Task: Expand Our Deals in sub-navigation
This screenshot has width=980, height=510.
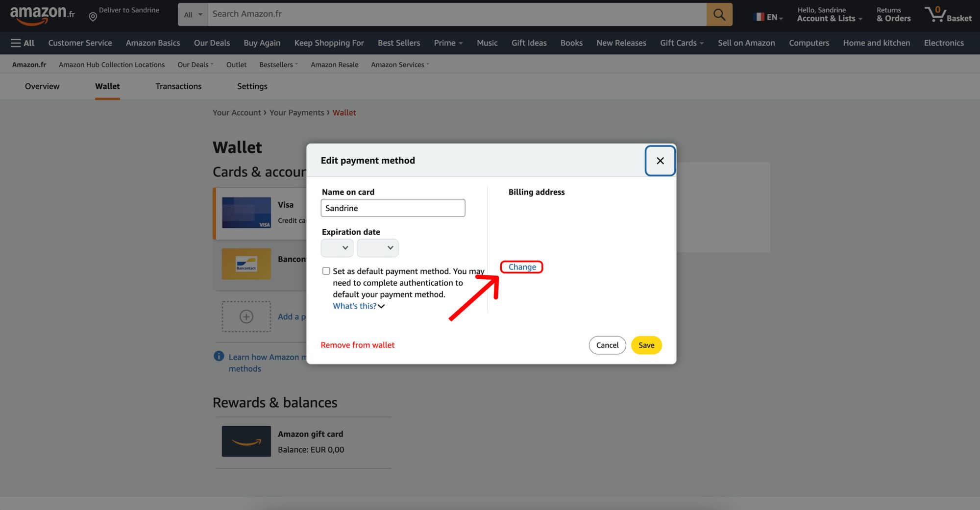Action: [195, 65]
